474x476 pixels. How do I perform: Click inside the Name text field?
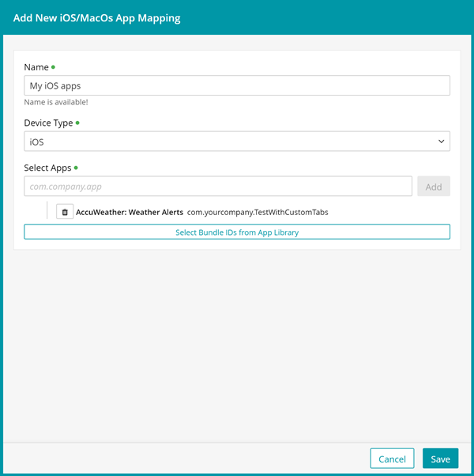[x=237, y=85]
